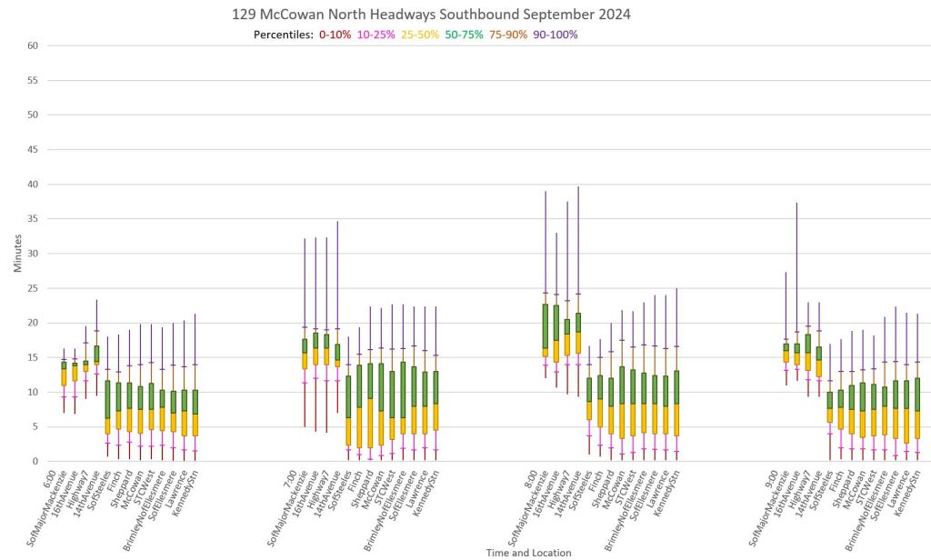Click the 7:00 time label on x-axis
Viewport: 931px width, 560px height.
point(295,475)
